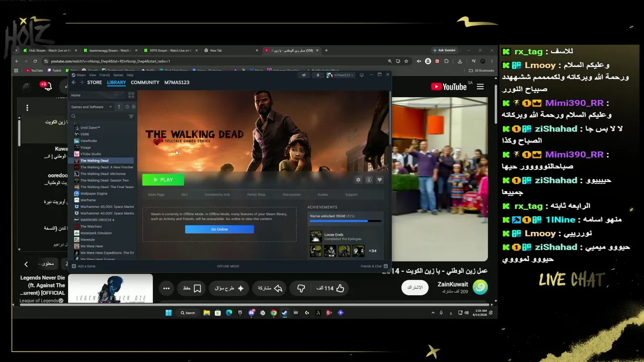
Task: Open game settings gear for The Walking Dead
Action: [358, 179]
